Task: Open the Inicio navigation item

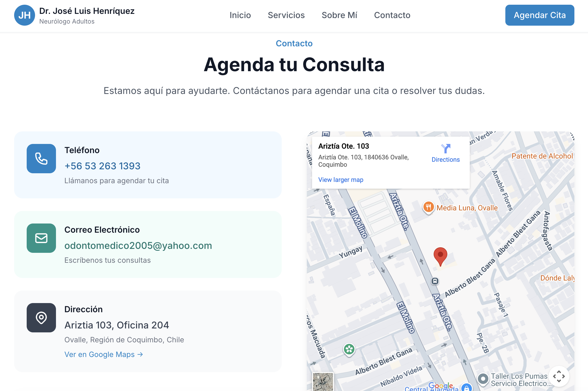Action: [x=240, y=15]
